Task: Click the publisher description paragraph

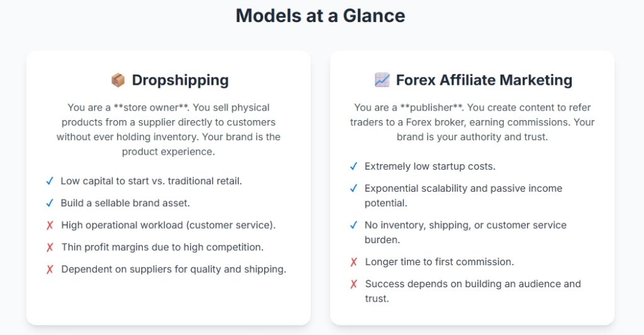Action: (x=472, y=122)
